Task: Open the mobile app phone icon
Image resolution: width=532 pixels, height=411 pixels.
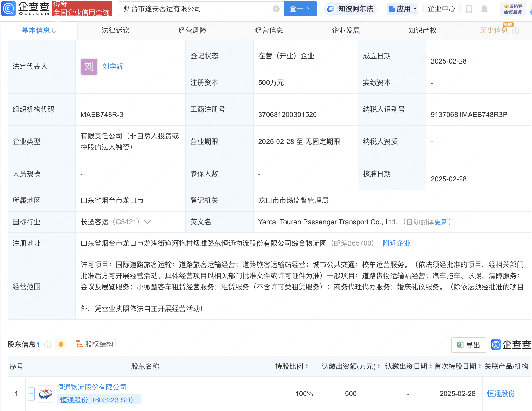Action: coord(469,9)
